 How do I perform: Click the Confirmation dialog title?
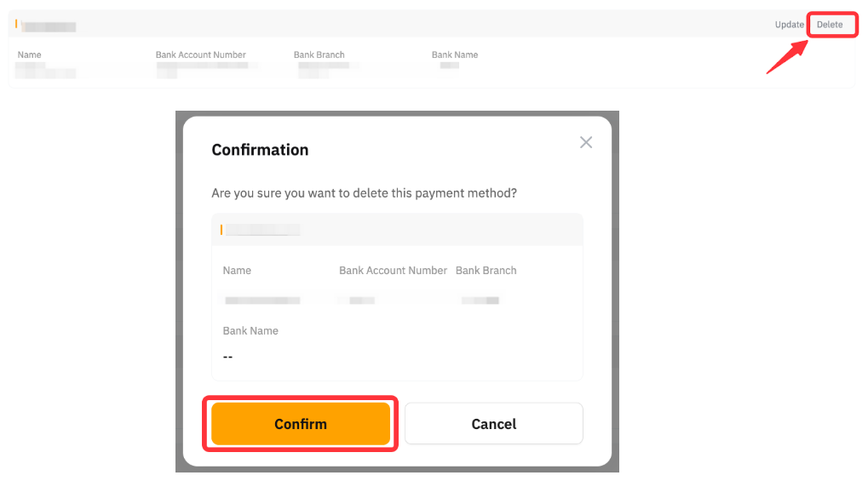(260, 150)
